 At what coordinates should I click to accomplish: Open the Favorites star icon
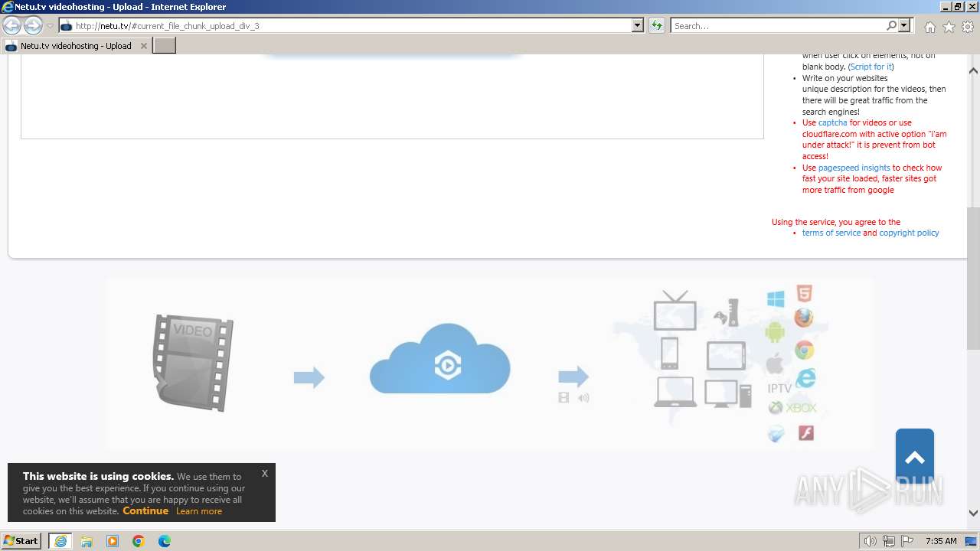point(949,27)
